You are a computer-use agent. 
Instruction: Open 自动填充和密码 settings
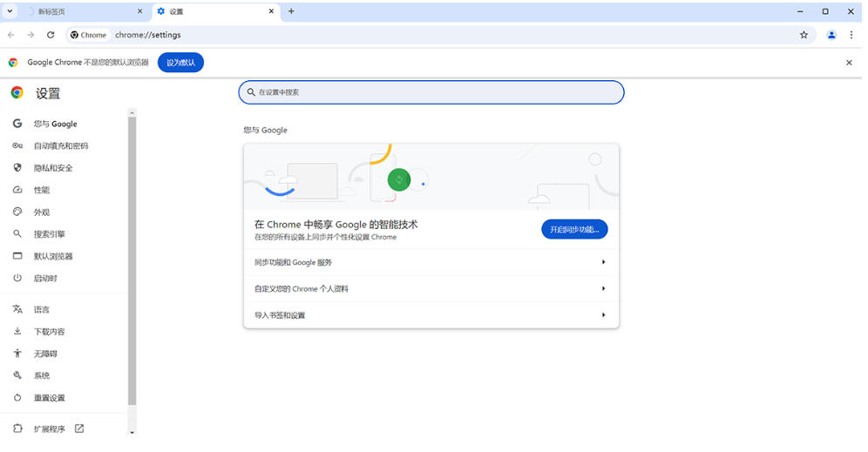(61, 146)
